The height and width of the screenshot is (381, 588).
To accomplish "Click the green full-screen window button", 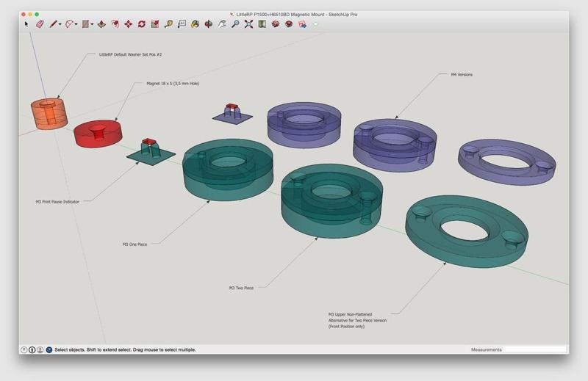I will click(37, 14).
